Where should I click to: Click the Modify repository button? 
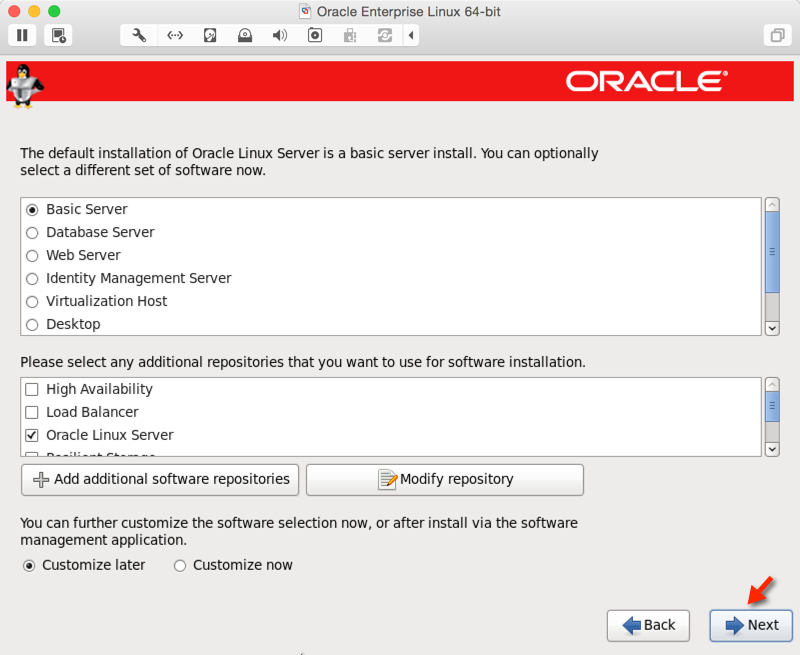click(x=445, y=480)
